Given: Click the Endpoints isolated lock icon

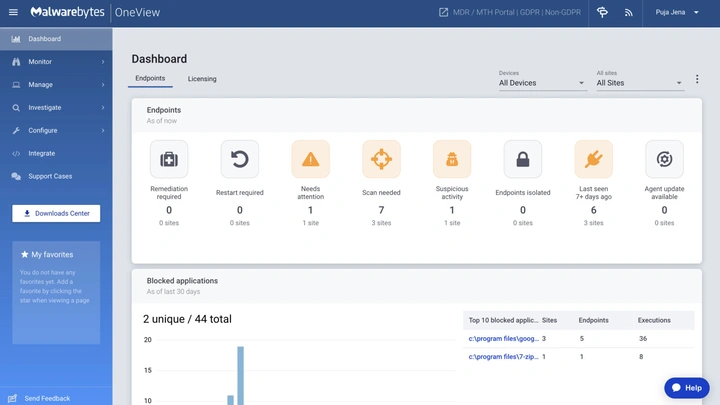Looking at the screenshot, I should tap(522, 159).
